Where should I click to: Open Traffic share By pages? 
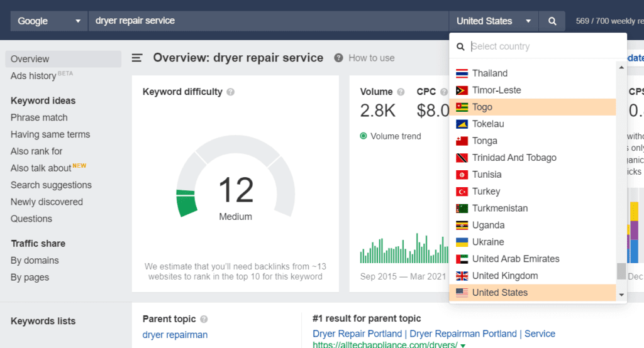(30, 278)
